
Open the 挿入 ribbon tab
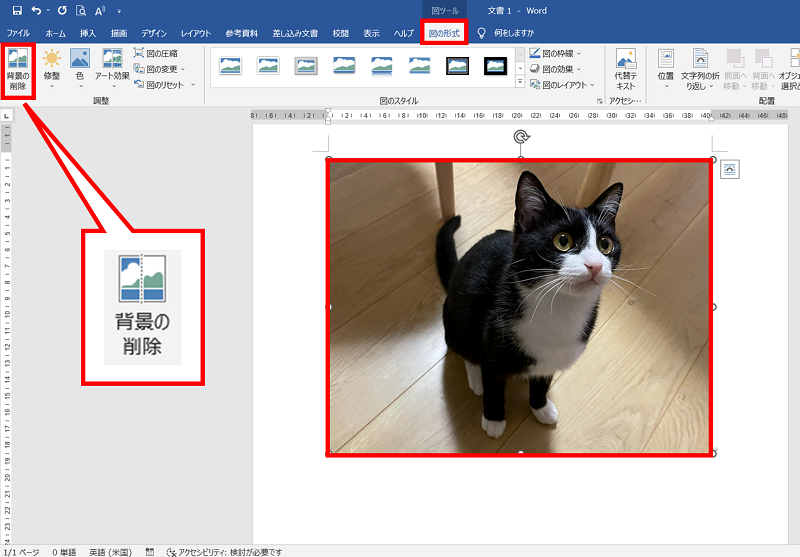pos(88,33)
